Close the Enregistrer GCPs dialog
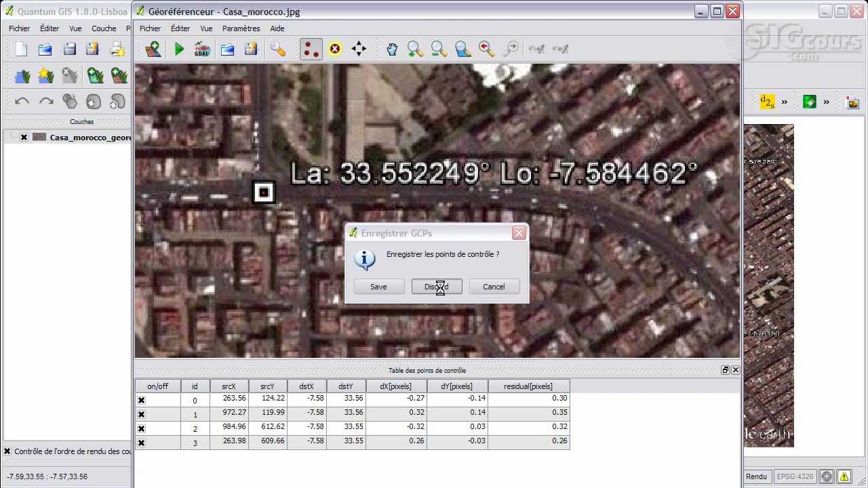 tap(519, 233)
